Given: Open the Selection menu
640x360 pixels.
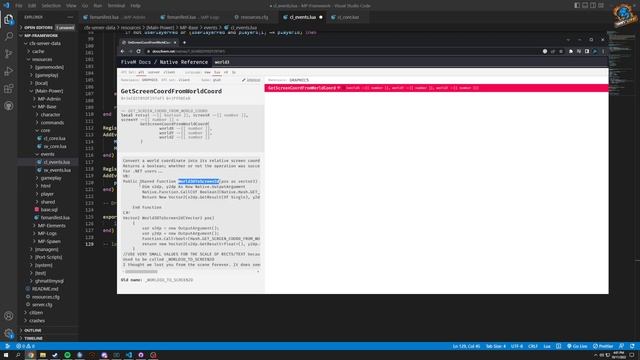Looking at the screenshot, I should point(51,6).
